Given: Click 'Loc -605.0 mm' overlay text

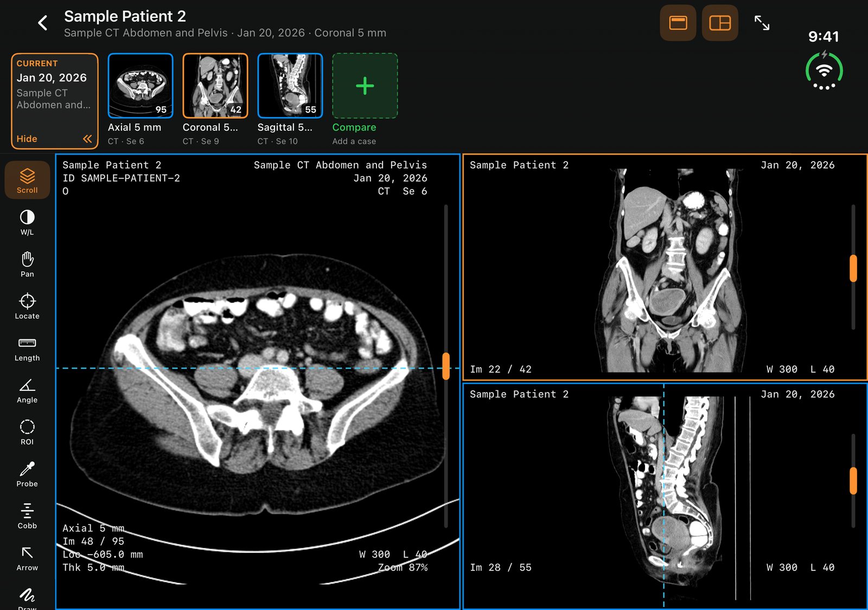Looking at the screenshot, I should tap(103, 555).
